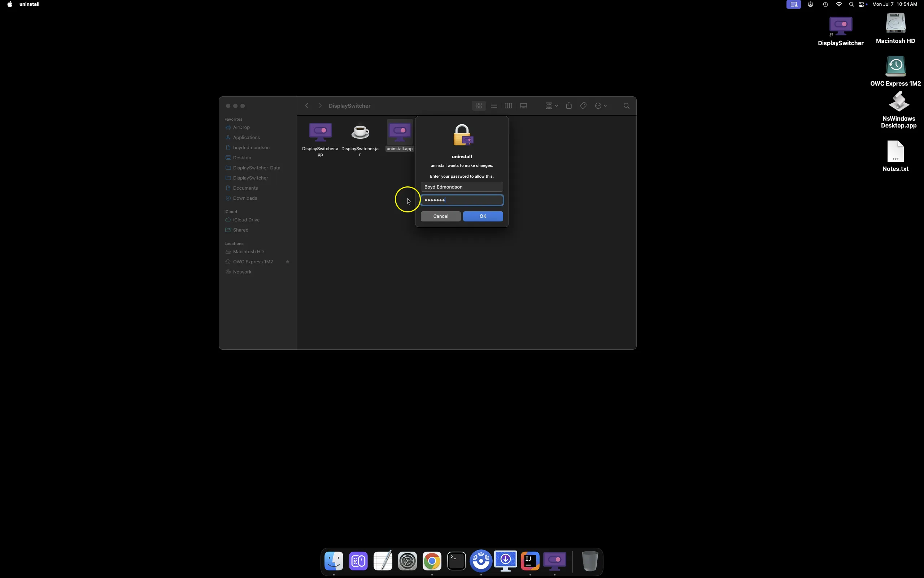Switch Finder to list view

click(x=494, y=106)
